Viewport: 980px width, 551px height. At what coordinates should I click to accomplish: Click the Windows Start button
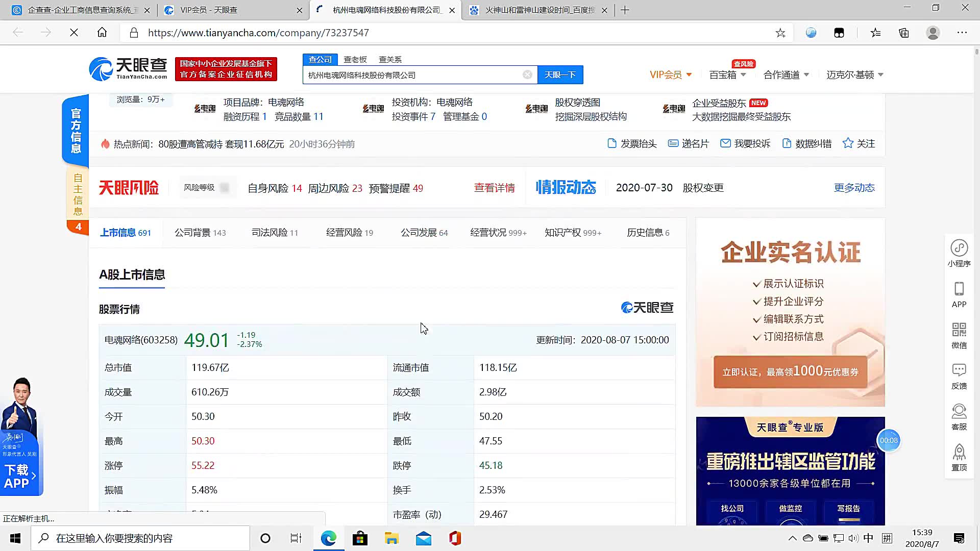pyautogui.click(x=15, y=538)
